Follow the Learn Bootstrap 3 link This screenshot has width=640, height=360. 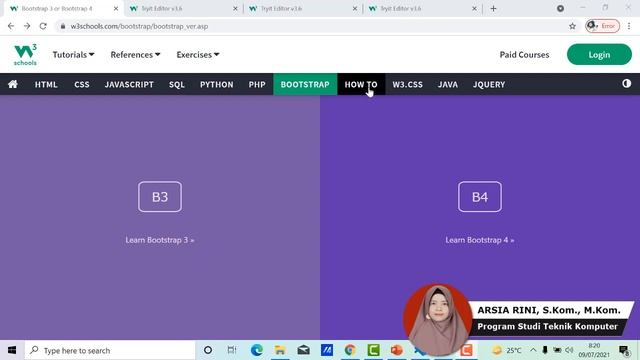[160, 240]
